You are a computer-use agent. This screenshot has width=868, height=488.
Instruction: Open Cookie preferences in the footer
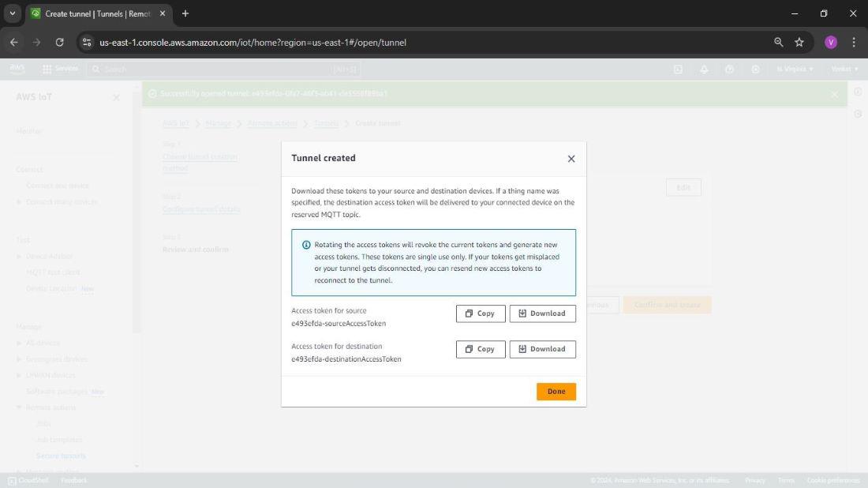(833, 480)
